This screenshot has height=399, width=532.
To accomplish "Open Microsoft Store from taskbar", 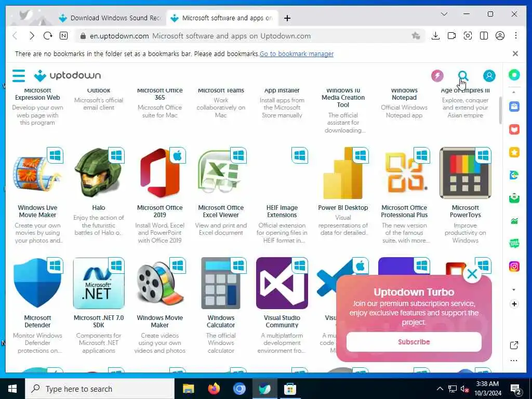I will 290,389.
